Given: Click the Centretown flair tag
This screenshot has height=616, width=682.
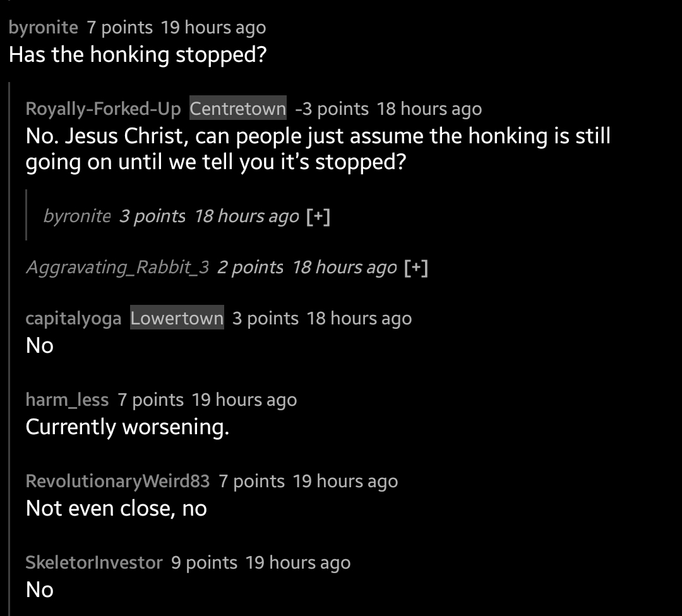Looking at the screenshot, I should [238, 109].
